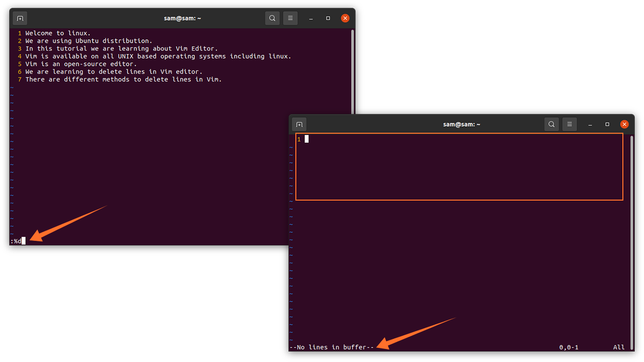Screen dimensions: 644x362
Task: Minimize the front terminal window
Action: click(590, 124)
